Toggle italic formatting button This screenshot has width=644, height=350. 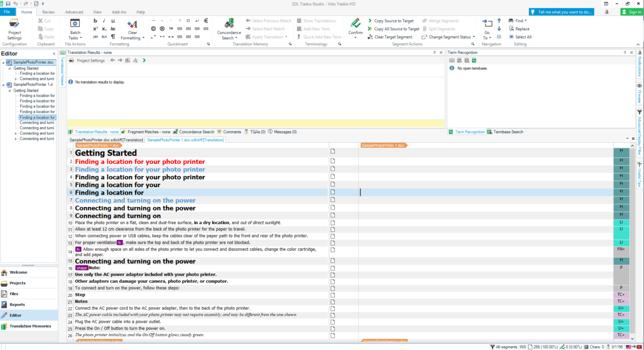pyautogui.click(x=104, y=21)
